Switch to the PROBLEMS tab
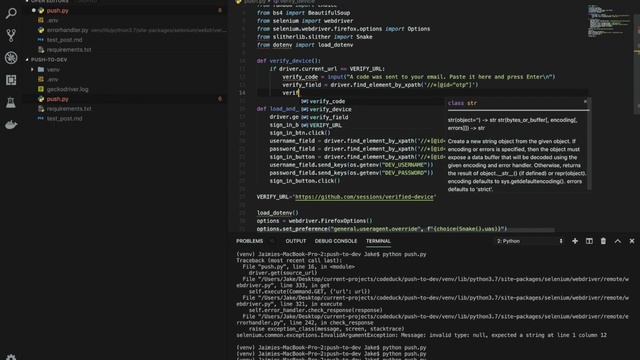 (x=249, y=241)
